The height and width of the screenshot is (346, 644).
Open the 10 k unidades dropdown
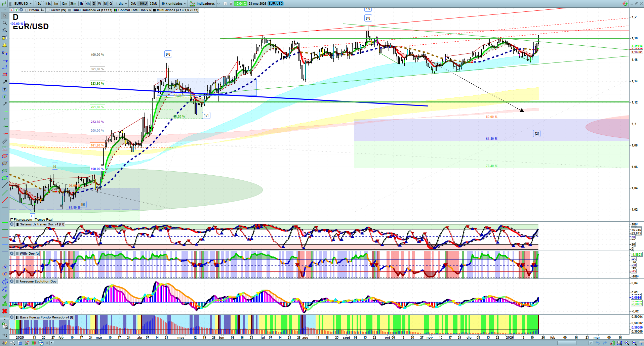(x=173, y=4)
